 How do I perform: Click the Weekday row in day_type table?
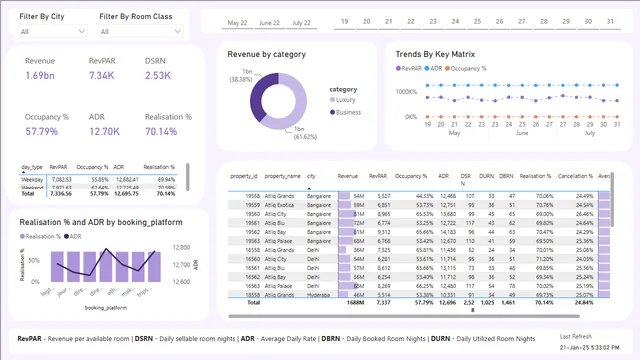click(99, 180)
